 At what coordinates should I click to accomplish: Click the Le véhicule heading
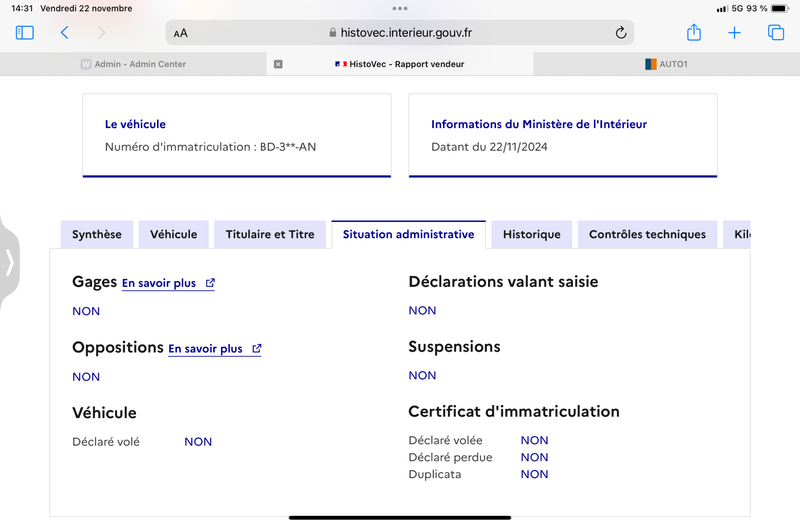(x=135, y=124)
